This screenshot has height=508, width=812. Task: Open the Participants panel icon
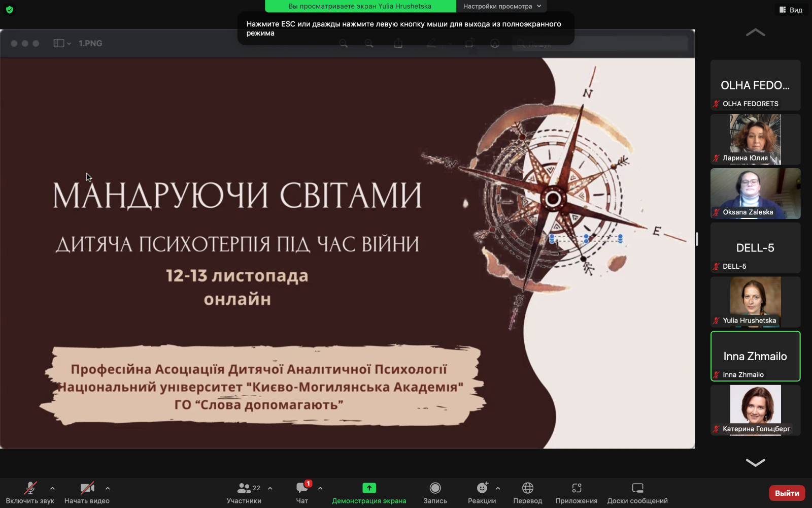tap(244, 488)
